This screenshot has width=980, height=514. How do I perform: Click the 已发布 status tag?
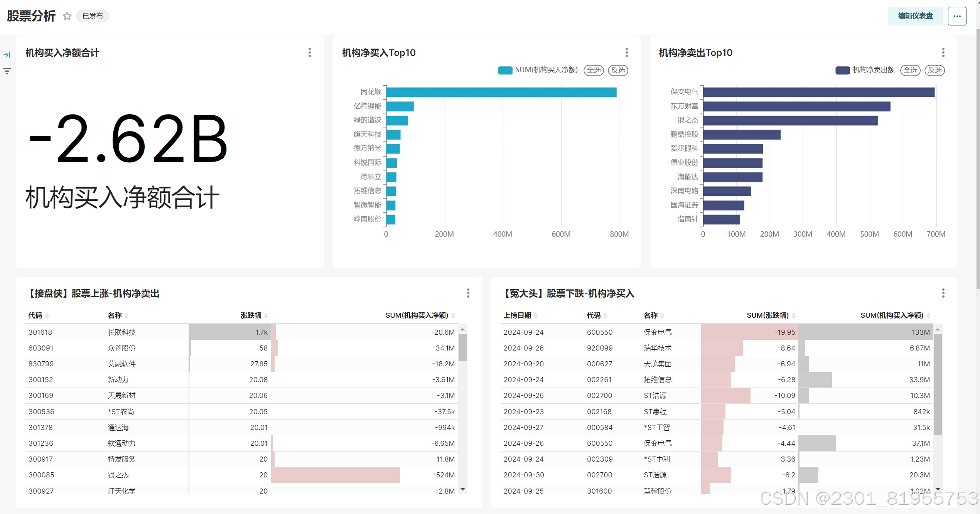coord(93,16)
